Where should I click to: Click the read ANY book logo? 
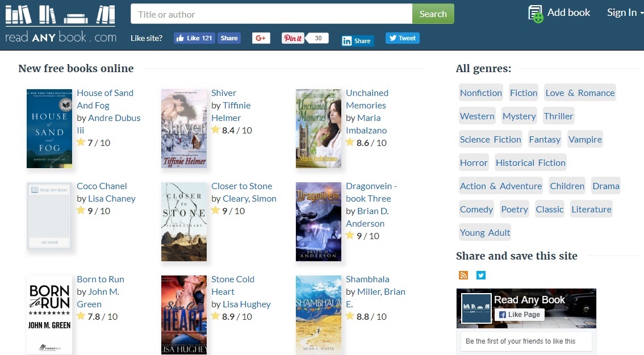pyautogui.click(x=61, y=24)
